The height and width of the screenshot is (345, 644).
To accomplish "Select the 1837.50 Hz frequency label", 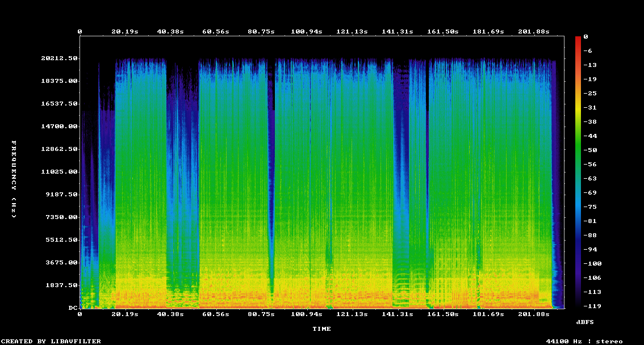I will pyautogui.click(x=61, y=285).
